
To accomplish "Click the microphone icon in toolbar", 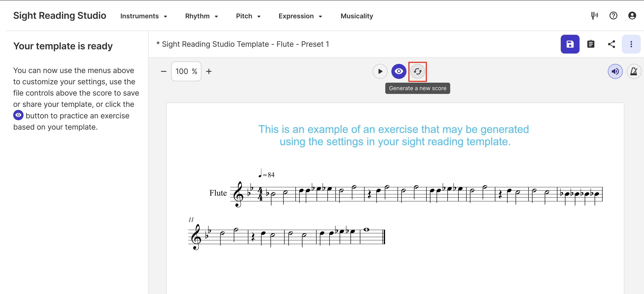I will (x=594, y=16).
